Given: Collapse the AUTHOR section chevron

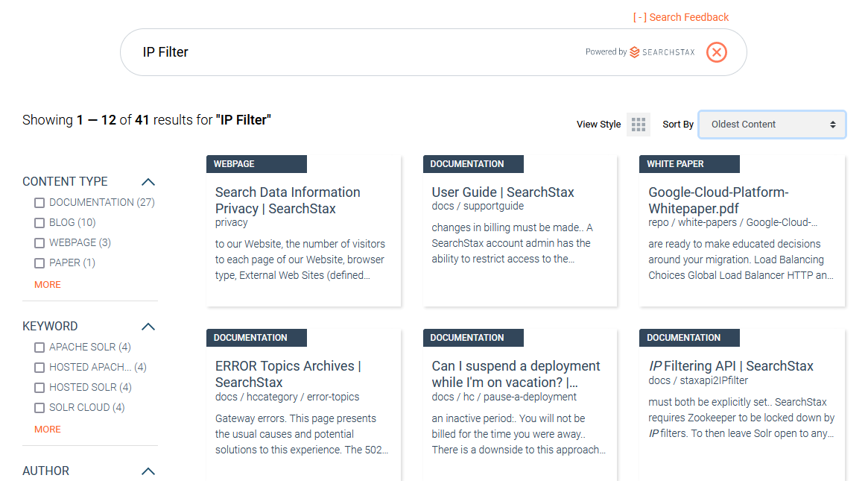Looking at the screenshot, I should tap(148, 471).
